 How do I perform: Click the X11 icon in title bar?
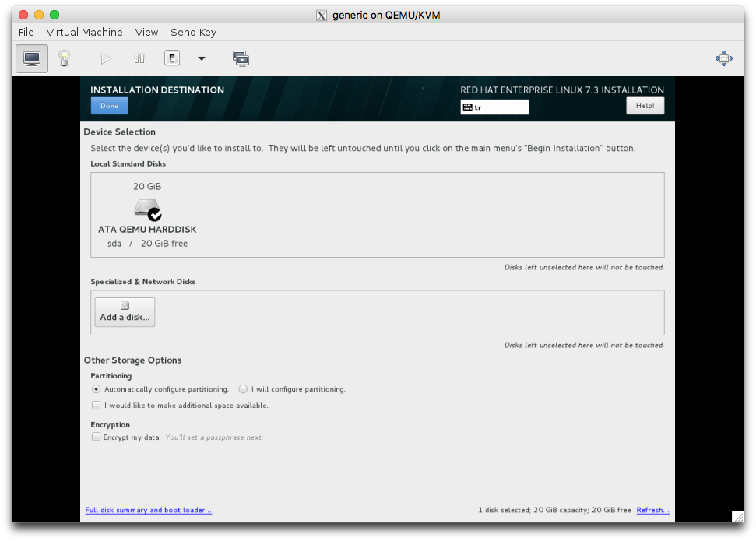click(321, 16)
